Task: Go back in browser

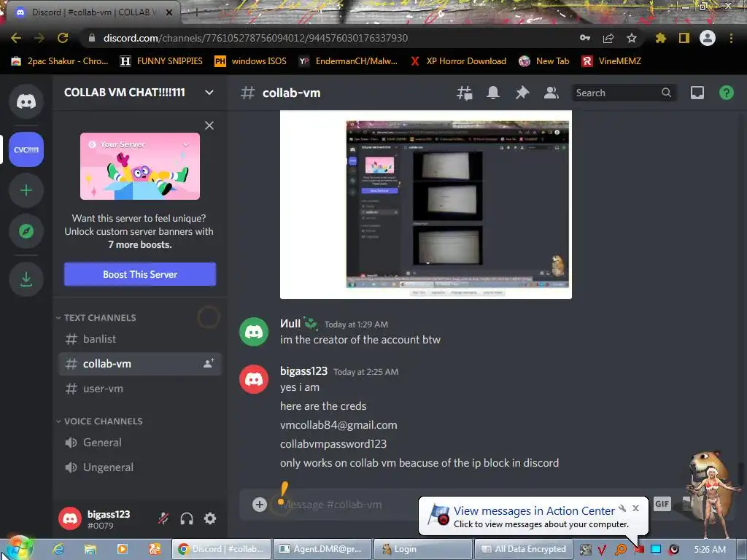Action: tap(16, 38)
